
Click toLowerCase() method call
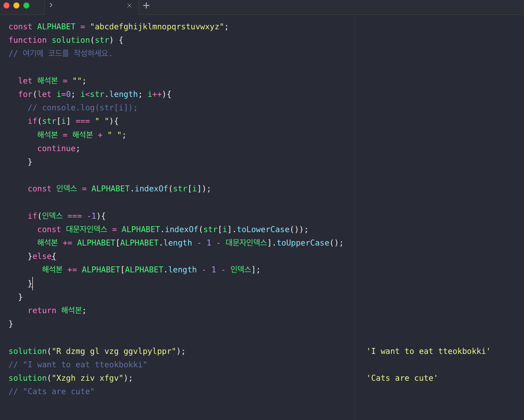tap(268, 229)
